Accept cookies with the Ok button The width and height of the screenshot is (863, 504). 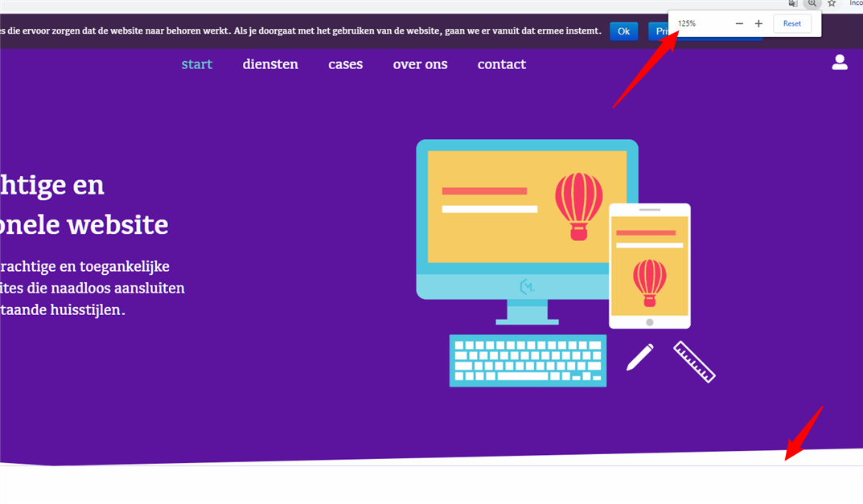click(x=623, y=31)
